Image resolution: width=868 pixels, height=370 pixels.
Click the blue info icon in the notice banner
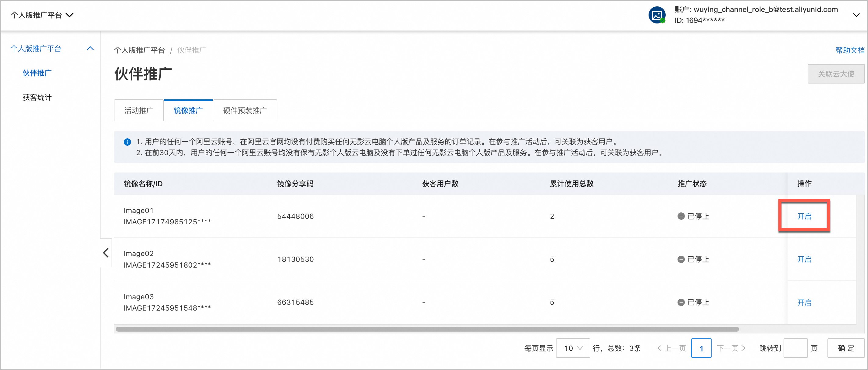pos(127,142)
